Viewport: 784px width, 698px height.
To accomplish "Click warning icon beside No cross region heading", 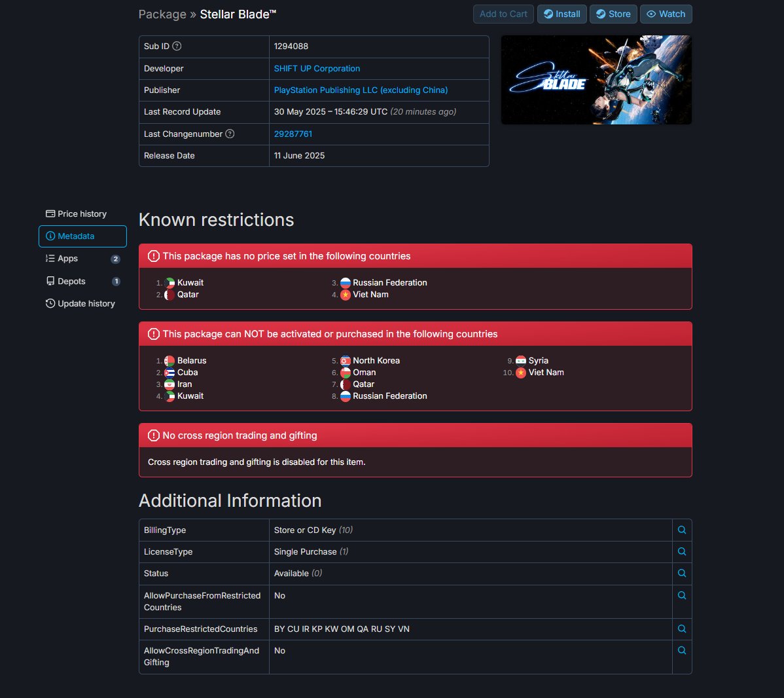I will 154,436.
